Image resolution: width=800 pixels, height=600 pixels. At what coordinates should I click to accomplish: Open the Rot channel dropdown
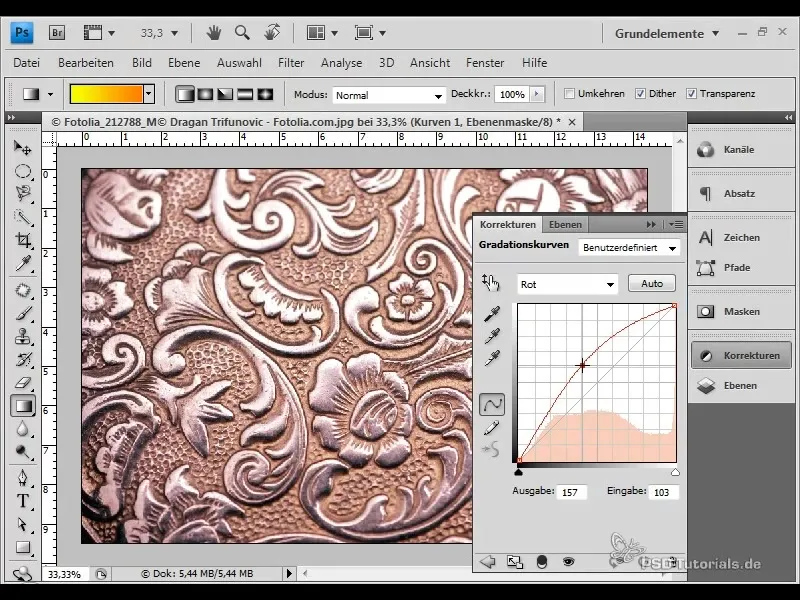pyautogui.click(x=567, y=285)
